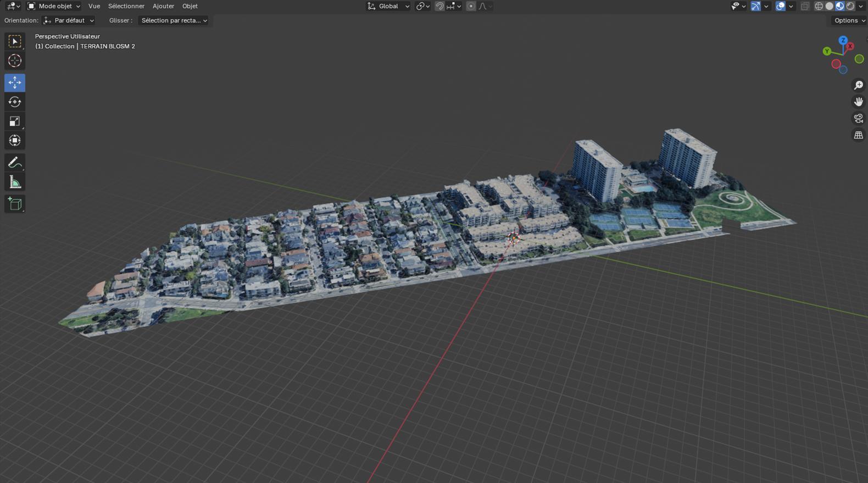Click the hand pan view icon

click(x=858, y=102)
